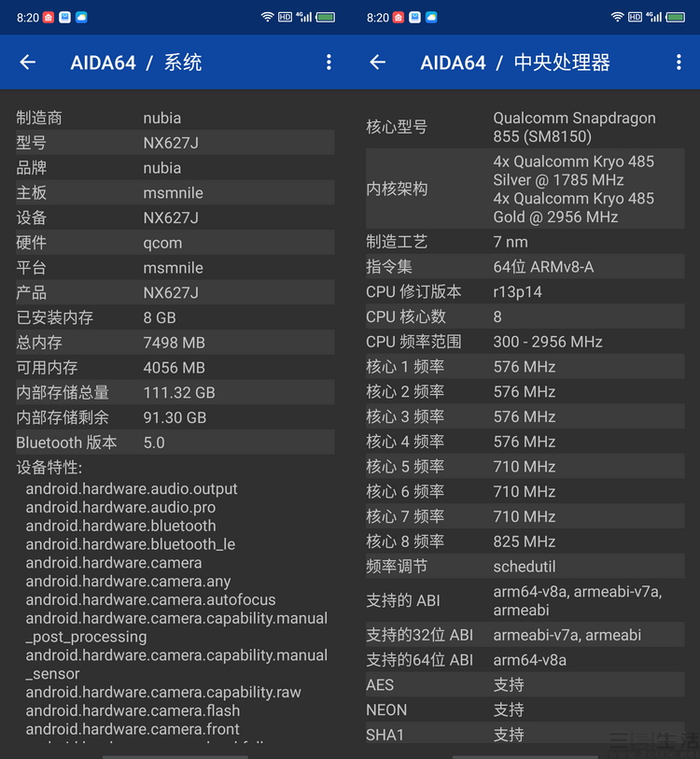700x759 pixels.
Task: Select the 核心 1 频率 row
Action: (525, 367)
